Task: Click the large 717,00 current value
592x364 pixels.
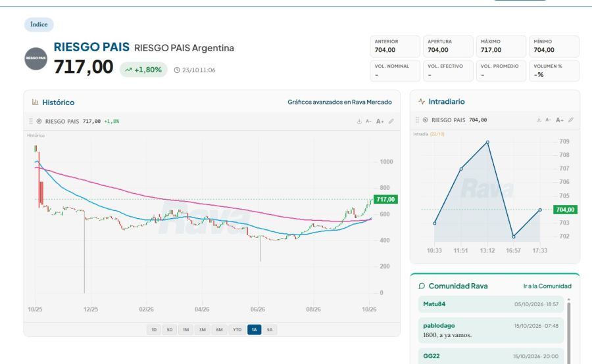Action: (x=84, y=67)
